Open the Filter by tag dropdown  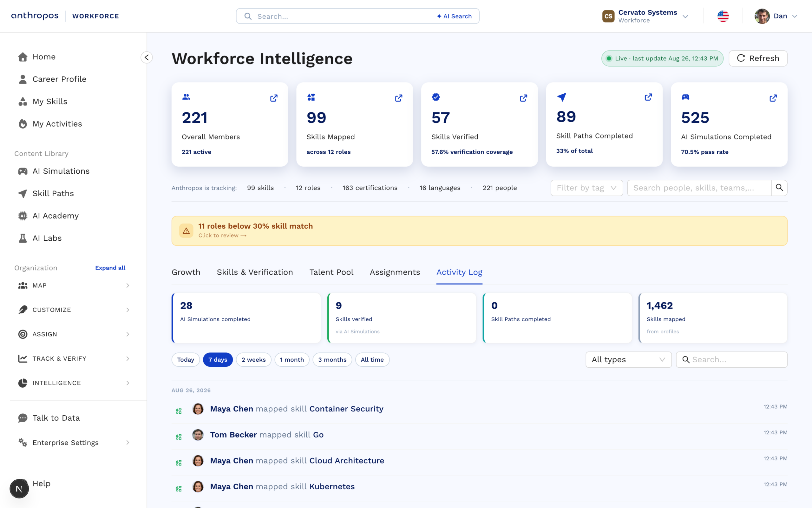pyautogui.click(x=586, y=188)
